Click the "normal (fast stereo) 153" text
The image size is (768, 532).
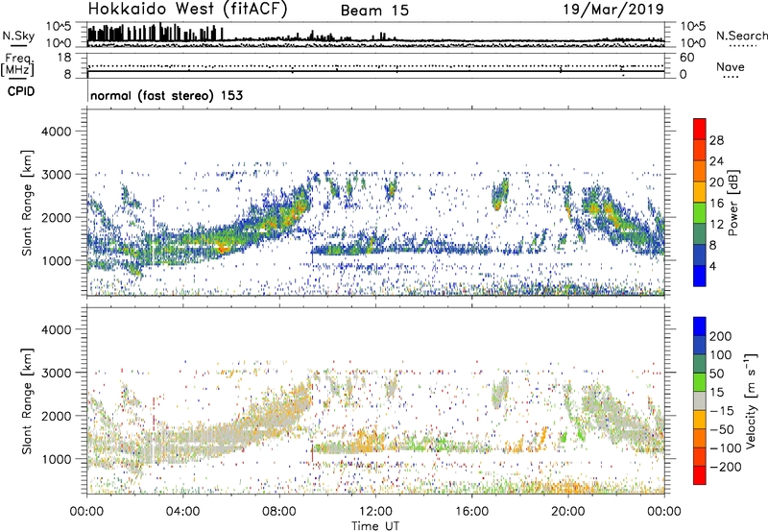tap(166, 95)
